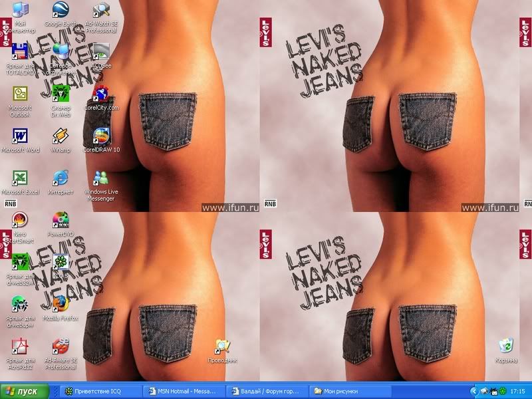Open Windows Live Messenger shortcut
This screenshot has height=399, width=532.
click(101, 178)
